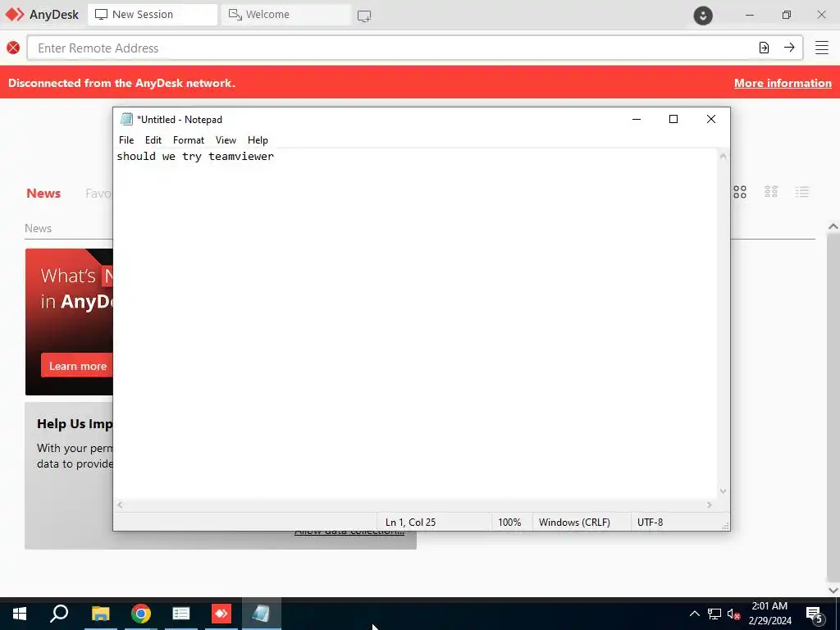Image resolution: width=840 pixels, height=630 pixels.
Task: Open File Explorer from taskbar
Action: (x=100, y=614)
